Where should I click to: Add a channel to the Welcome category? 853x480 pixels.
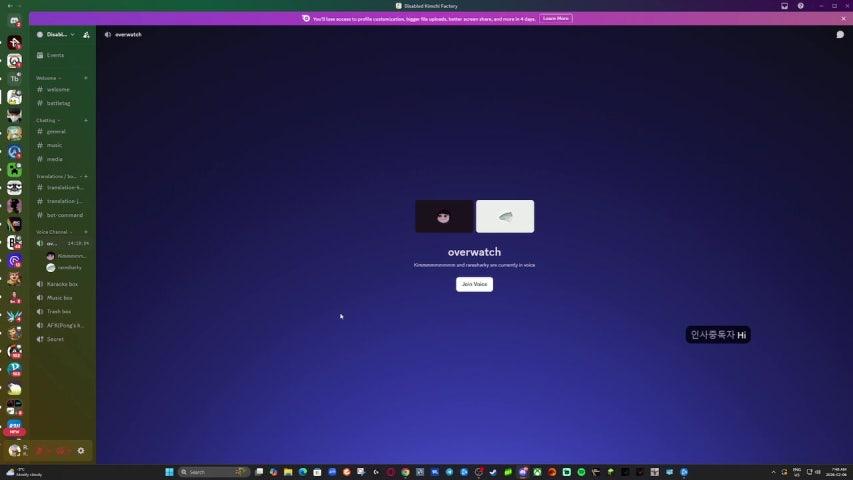(86, 78)
